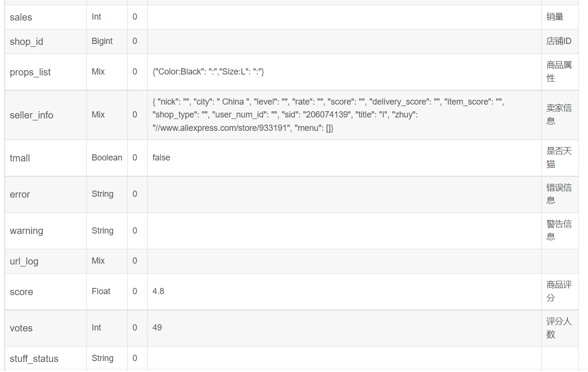Screen dimensions: 588x372
Task: Click the props_list field name
Action: 30,72
